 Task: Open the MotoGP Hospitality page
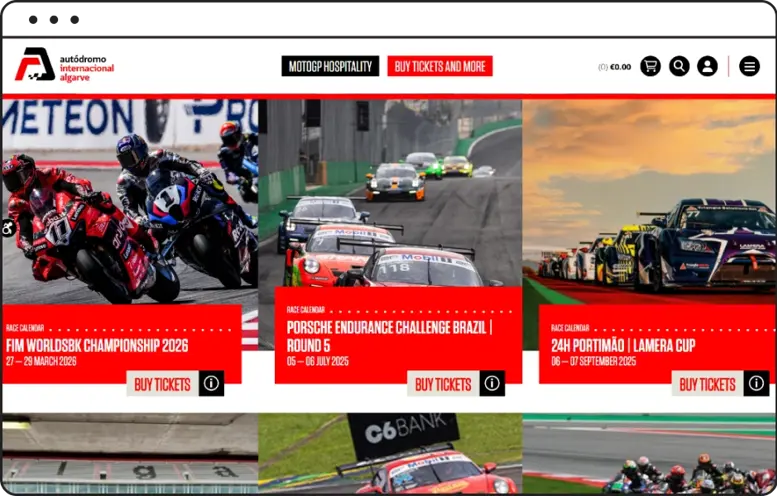(330, 67)
